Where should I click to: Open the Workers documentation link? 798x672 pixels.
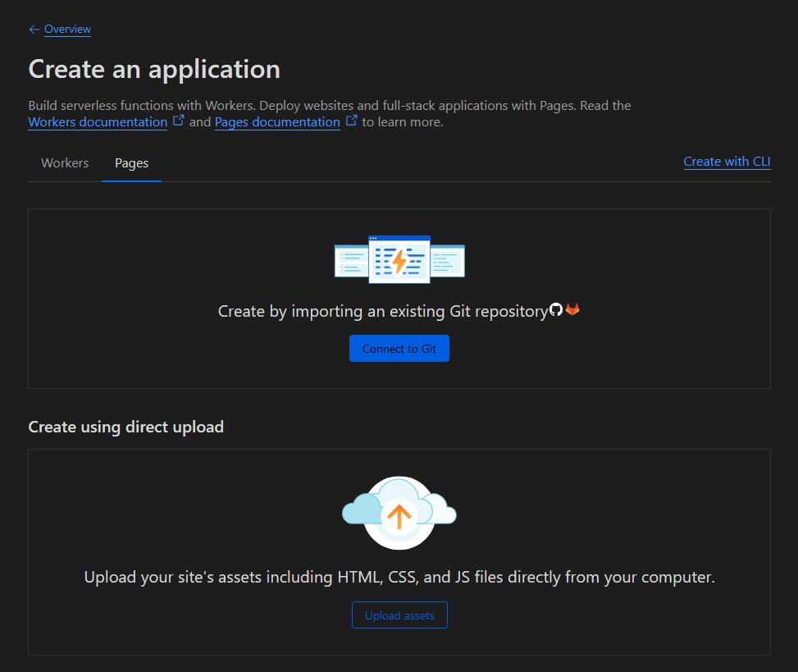98,121
